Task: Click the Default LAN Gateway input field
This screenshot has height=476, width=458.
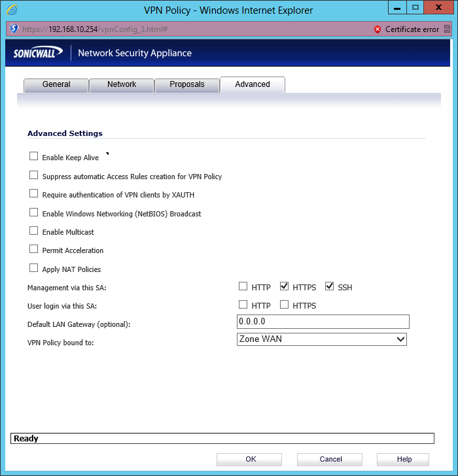Action: click(x=323, y=322)
